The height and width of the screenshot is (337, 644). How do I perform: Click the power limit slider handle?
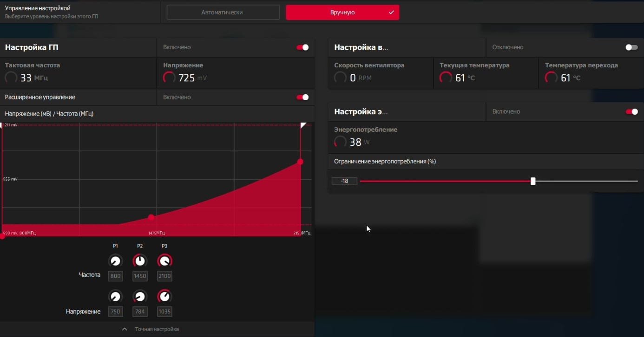coord(533,181)
